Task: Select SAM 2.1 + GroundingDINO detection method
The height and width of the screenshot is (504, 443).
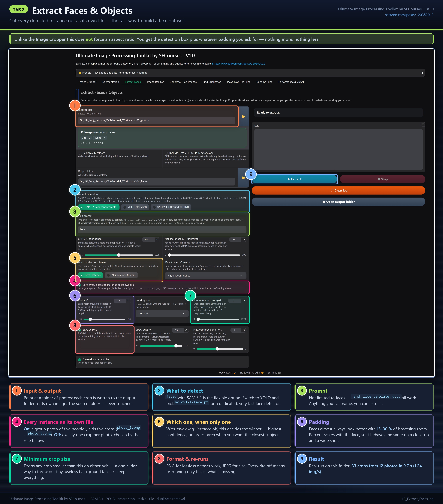Action: tap(171, 207)
